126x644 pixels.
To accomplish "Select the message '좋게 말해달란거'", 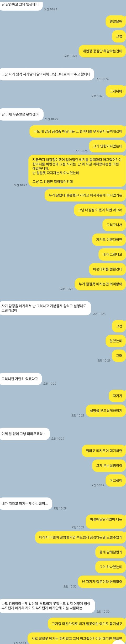I will tap(111, 552).
